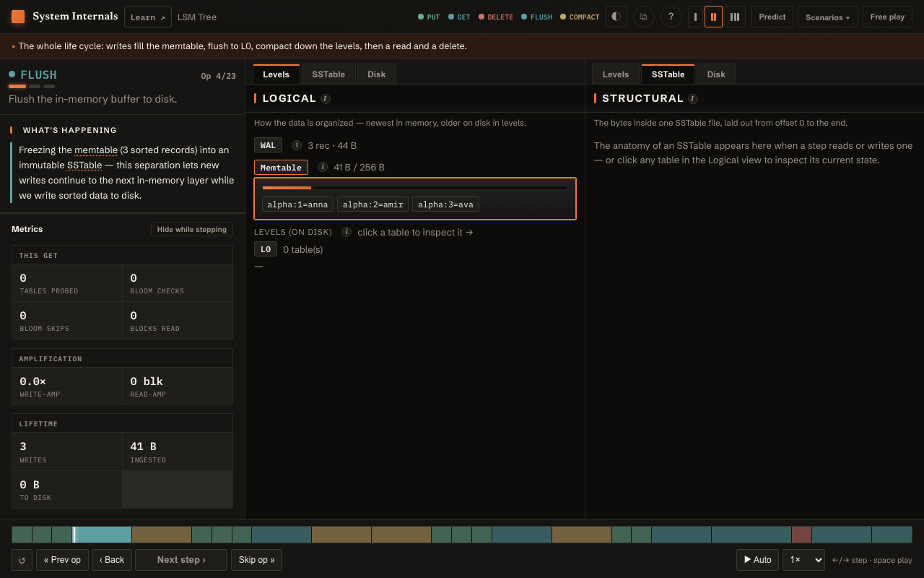Click the alpha:1=anna record chip

[297, 204]
